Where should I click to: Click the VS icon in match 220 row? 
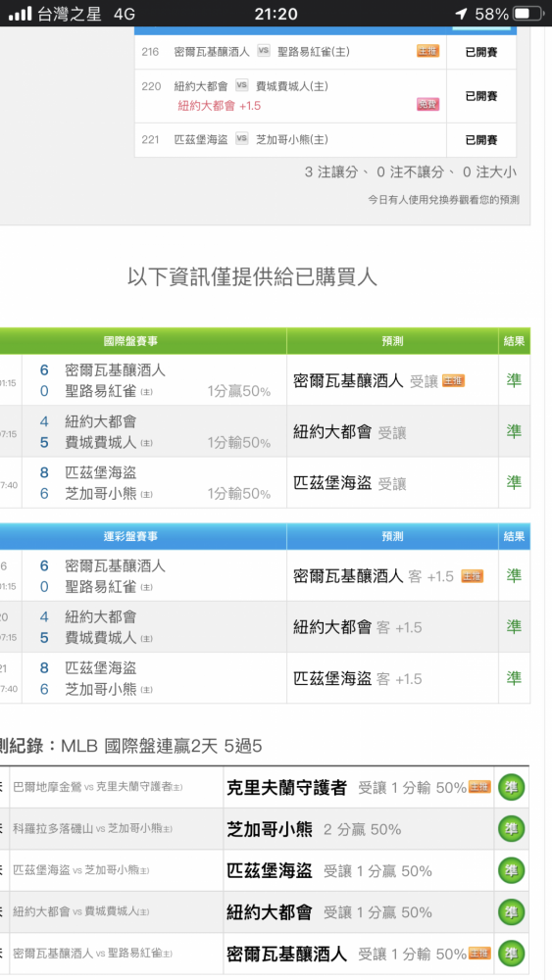(241, 85)
